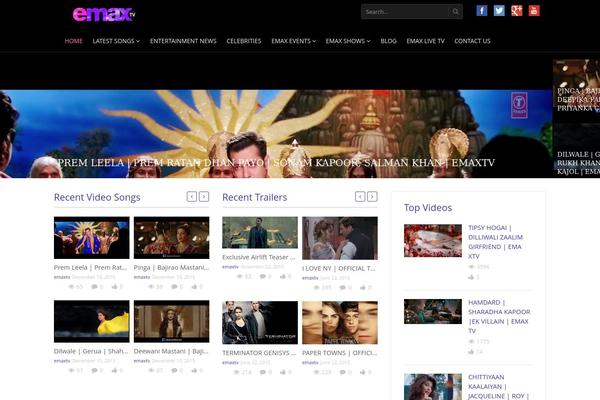Open Deewani Mastani title link

click(x=171, y=351)
